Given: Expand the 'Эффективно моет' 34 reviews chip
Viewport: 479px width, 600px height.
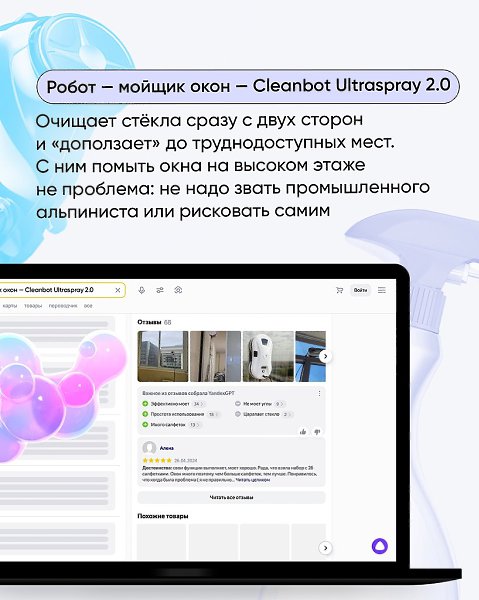Looking at the screenshot, I should (174, 404).
